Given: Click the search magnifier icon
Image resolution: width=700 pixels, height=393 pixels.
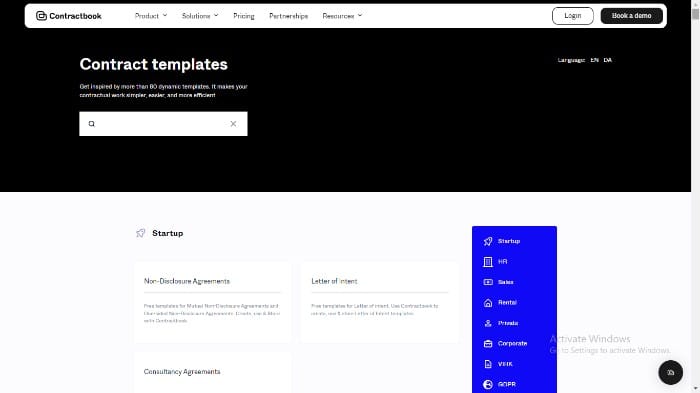Looking at the screenshot, I should click(x=92, y=124).
